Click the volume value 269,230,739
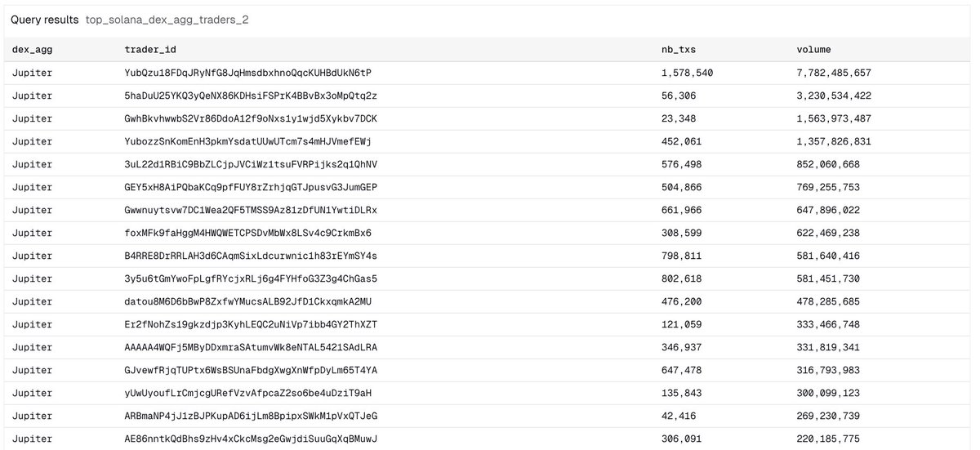This screenshot has height=450, width=980. pyautogui.click(x=828, y=416)
